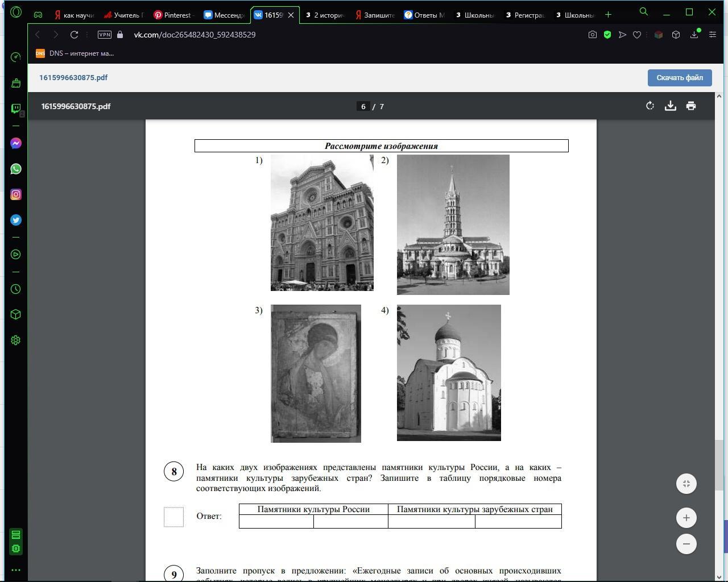Take a snapshot with camera icon
This screenshot has height=582, width=728.
click(593, 35)
